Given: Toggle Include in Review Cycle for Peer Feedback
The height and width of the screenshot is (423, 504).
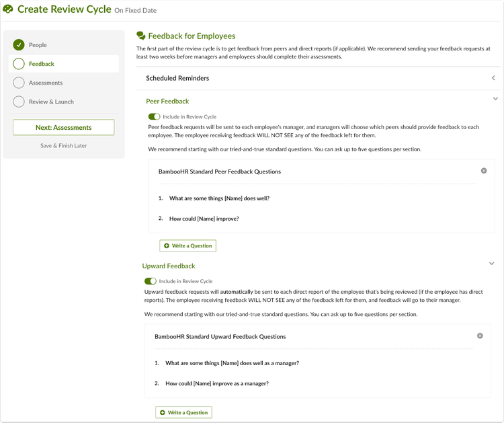Looking at the screenshot, I should pyautogui.click(x=154, y=116).
